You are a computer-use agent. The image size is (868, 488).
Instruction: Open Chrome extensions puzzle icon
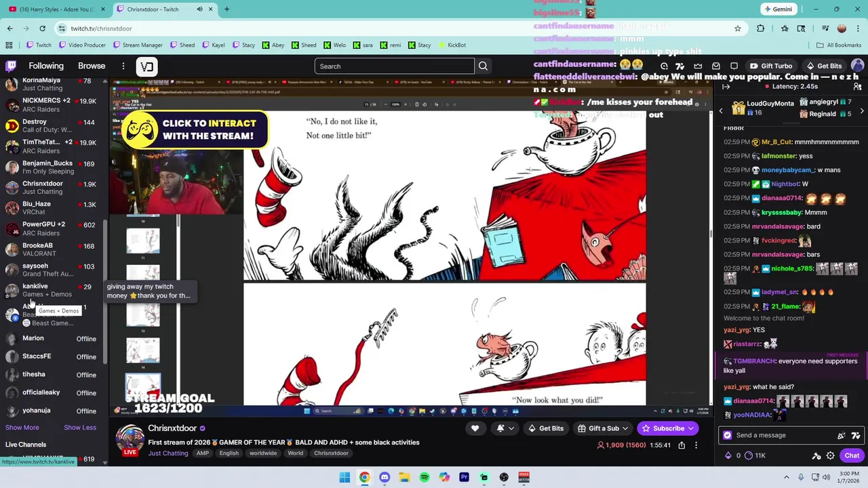760,28
